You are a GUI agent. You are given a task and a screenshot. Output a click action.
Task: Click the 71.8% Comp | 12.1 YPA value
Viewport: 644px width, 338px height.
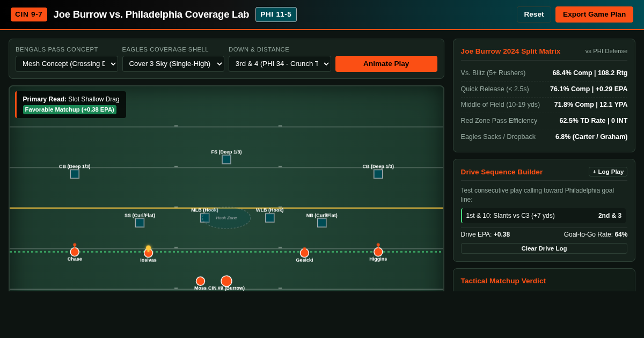591,105
